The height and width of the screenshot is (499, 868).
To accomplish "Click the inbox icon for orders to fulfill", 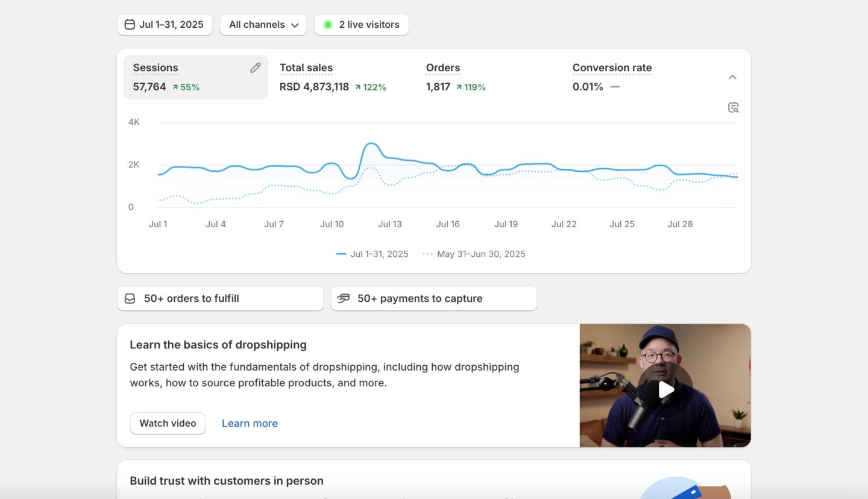I will (x=130, y=298).
